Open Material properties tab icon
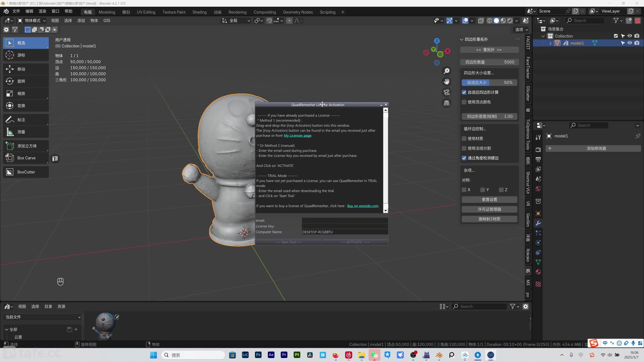The width and height of the screenshot is (644, 362). 538,272
